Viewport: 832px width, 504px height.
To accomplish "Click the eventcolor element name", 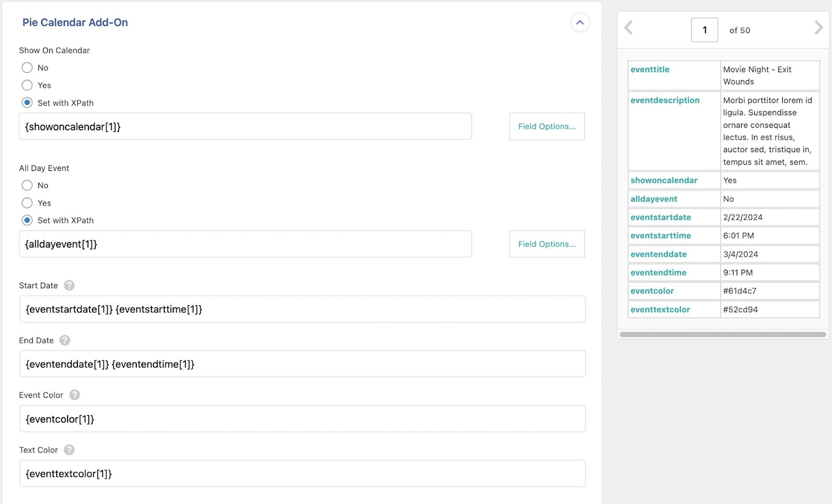I will pyautogui.click(x=652, y=291).
